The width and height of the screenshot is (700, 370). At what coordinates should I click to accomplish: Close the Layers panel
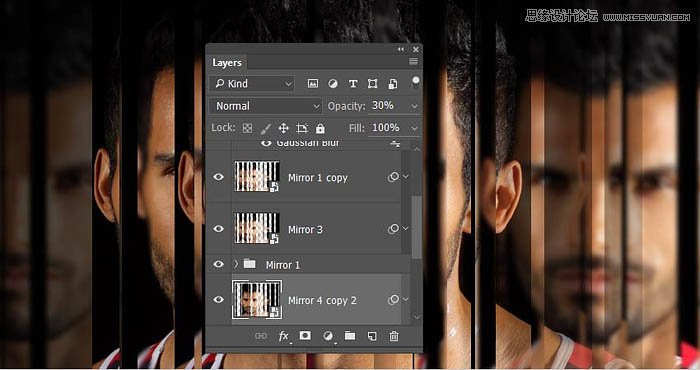(416, 49)
